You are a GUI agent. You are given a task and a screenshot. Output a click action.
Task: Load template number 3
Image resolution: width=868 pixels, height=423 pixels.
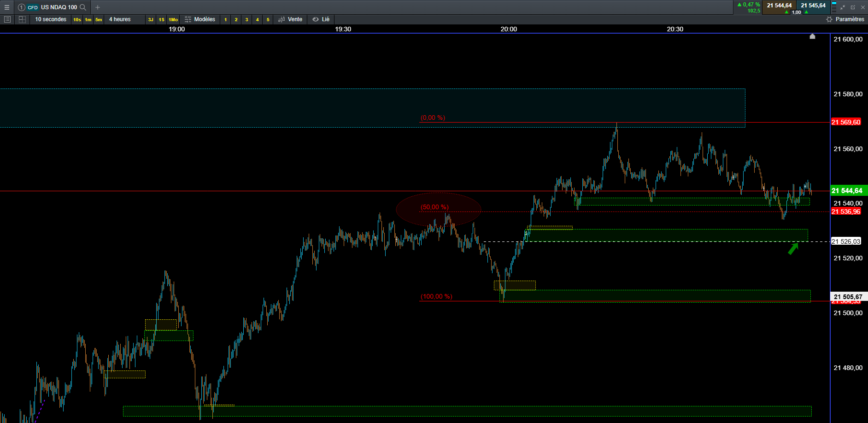tap(246, 19)
